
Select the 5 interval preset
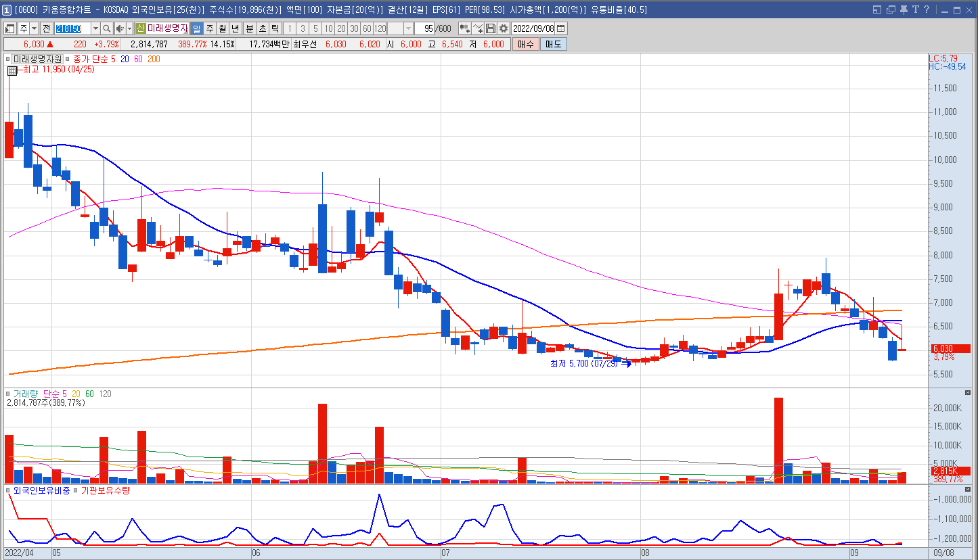(x=315, y=28)
